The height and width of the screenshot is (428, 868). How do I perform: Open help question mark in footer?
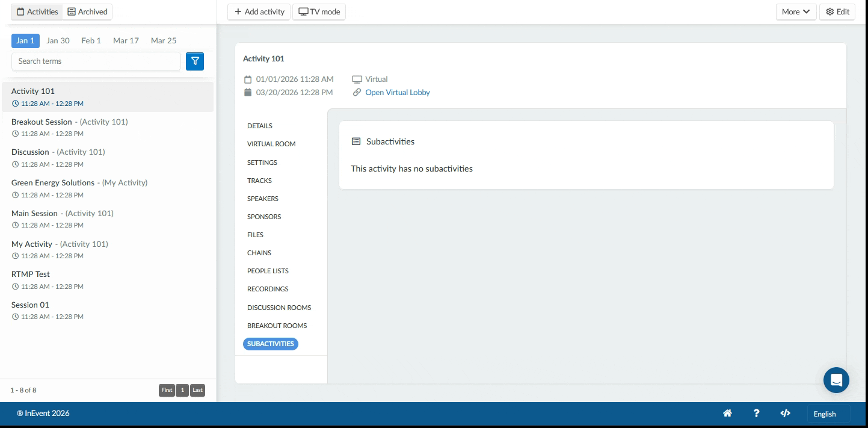[x=756, y=414]
